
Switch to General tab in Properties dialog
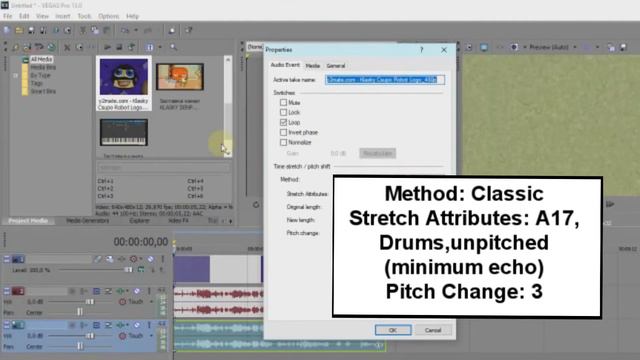pos(336,66)
